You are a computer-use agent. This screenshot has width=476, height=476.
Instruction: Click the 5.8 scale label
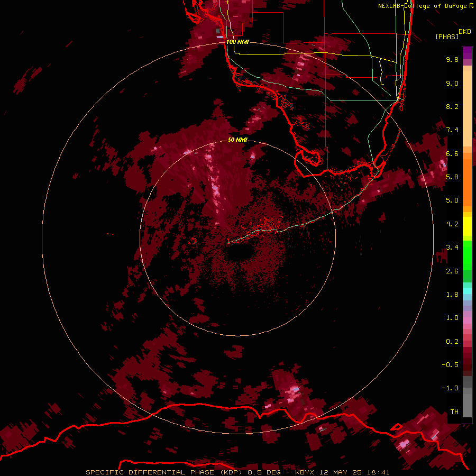452,177
